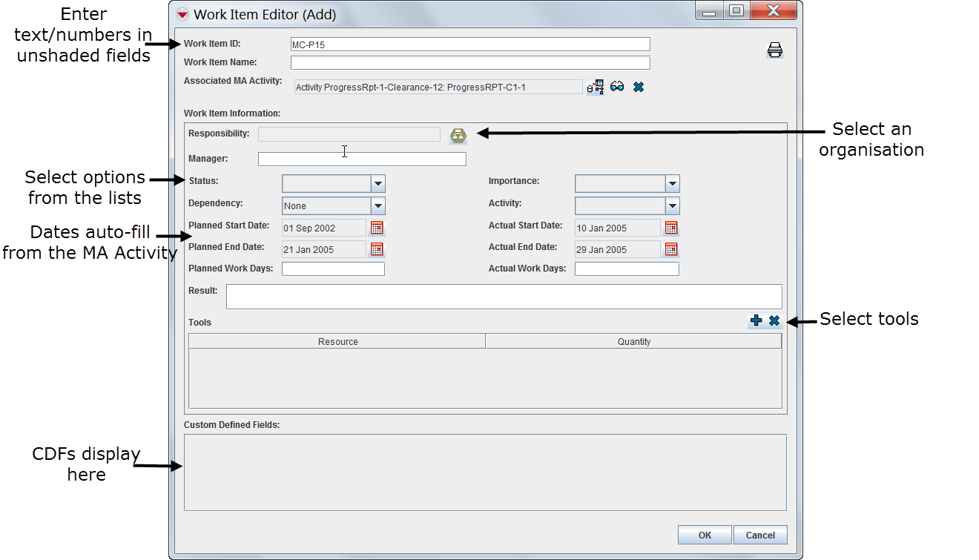
Task: Select an MA Activity using hierarchy icon
Action: pyautogui.click(x=595, y=88)
